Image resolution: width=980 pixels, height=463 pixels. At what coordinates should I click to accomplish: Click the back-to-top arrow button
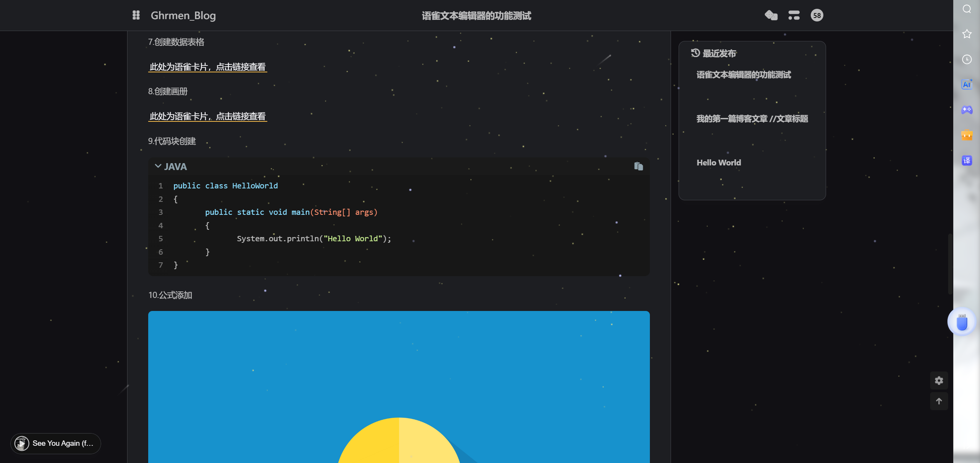tap(939, 401)
